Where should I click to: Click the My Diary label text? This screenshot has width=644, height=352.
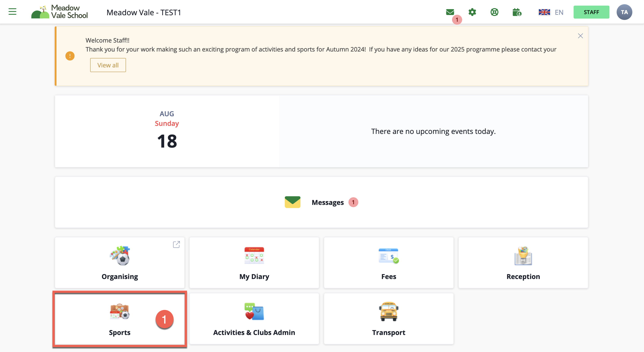[x=254, y=277]
